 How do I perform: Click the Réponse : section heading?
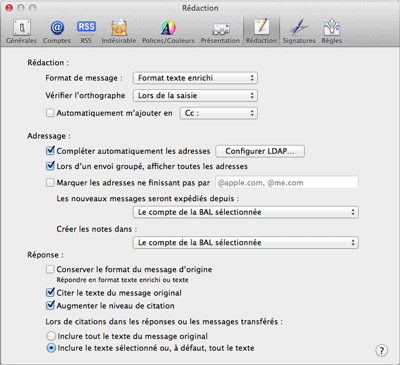45,255
